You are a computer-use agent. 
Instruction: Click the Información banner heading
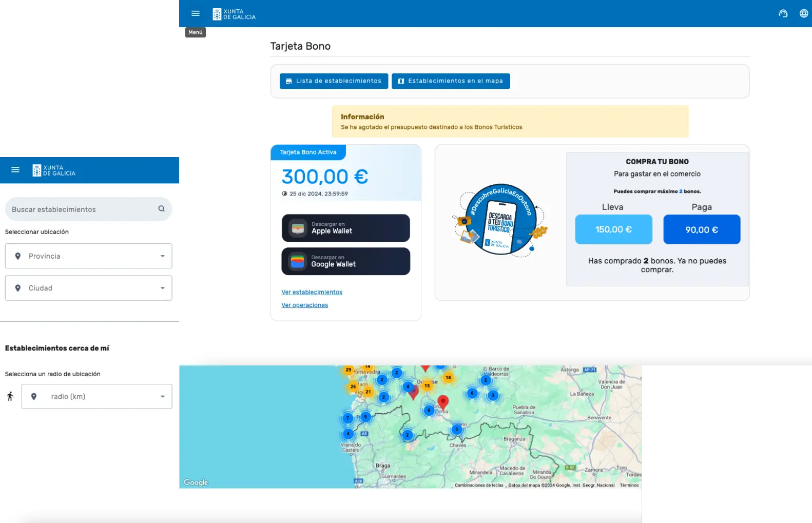(362, 117)
